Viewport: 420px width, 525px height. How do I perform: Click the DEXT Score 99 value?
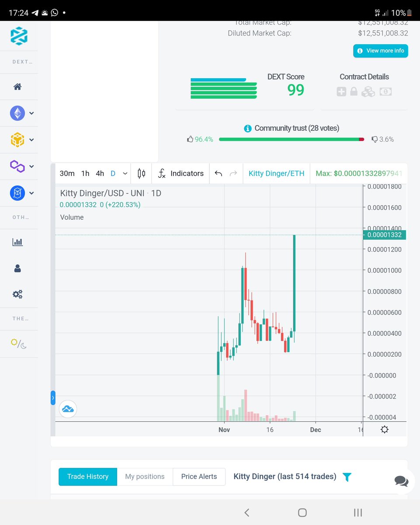tap(296, 90)
